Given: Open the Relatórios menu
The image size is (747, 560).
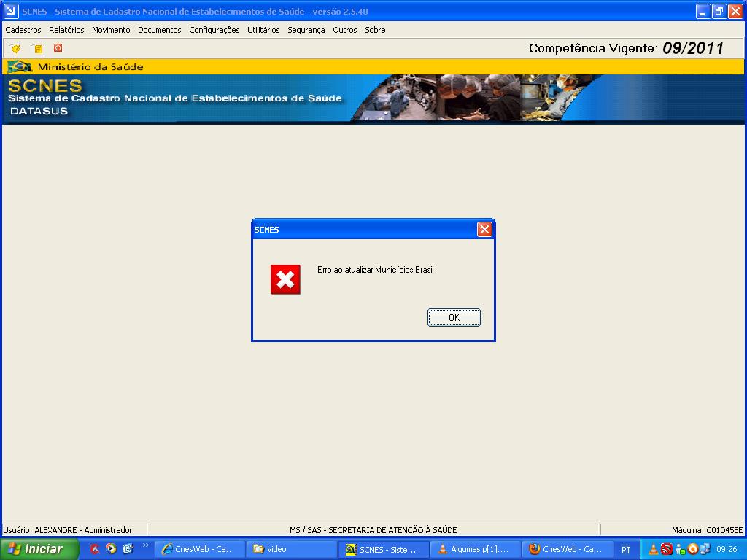Looking at the screenshot, I should pos(66,30).
